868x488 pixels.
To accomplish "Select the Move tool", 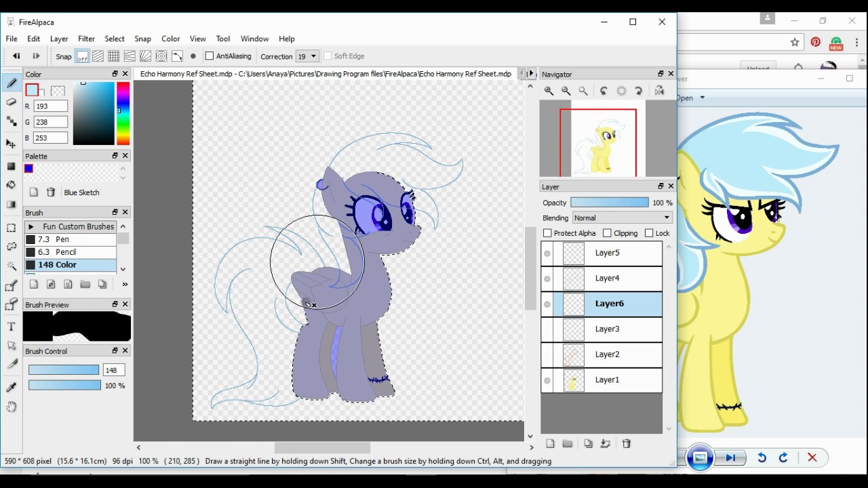I will [12, 144].
